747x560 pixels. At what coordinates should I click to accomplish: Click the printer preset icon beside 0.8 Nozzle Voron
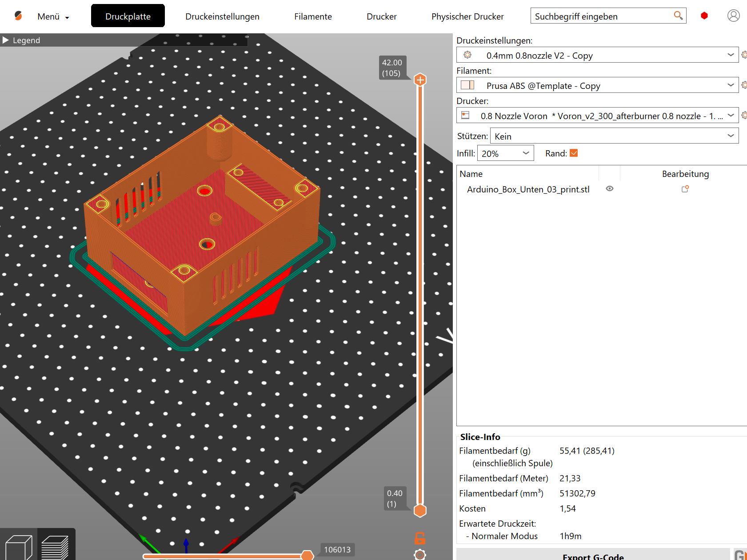pyautogui.click(x=466, y=115)
